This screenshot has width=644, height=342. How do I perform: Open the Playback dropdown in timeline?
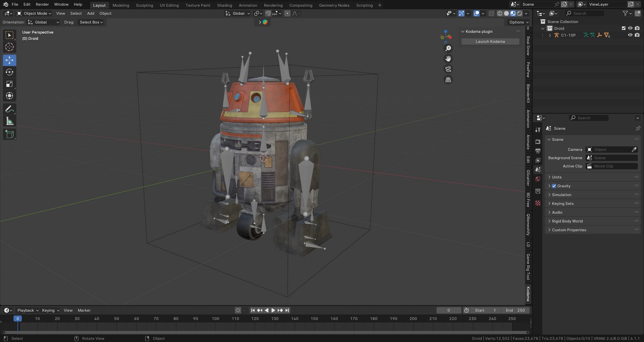[x=28, y=311]
